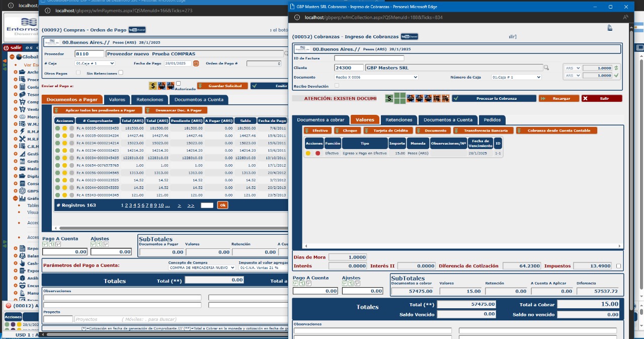Open the Pedidos tab
Viewport: 644px width, 339px height.
click(492, 120)
